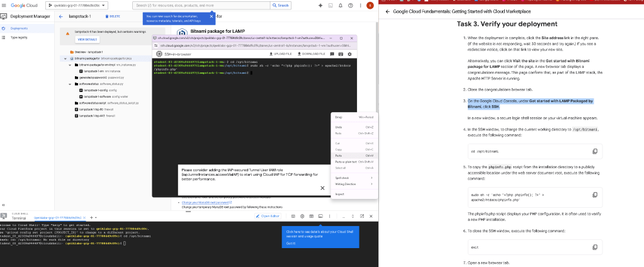Click Got it in Cloud Shell tip
644x267 pixels.
(291, 244)
